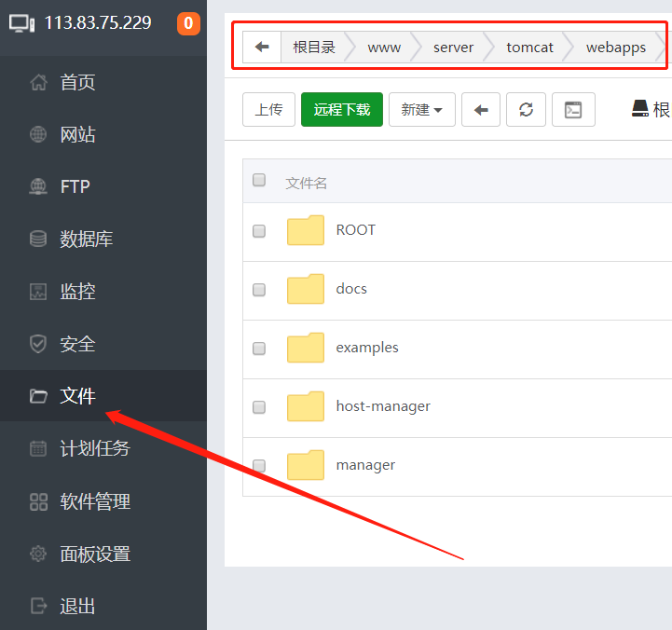672x630 pixels.
Task: Expand the 新建 dropdown menu
Action: tap(421, 110)
